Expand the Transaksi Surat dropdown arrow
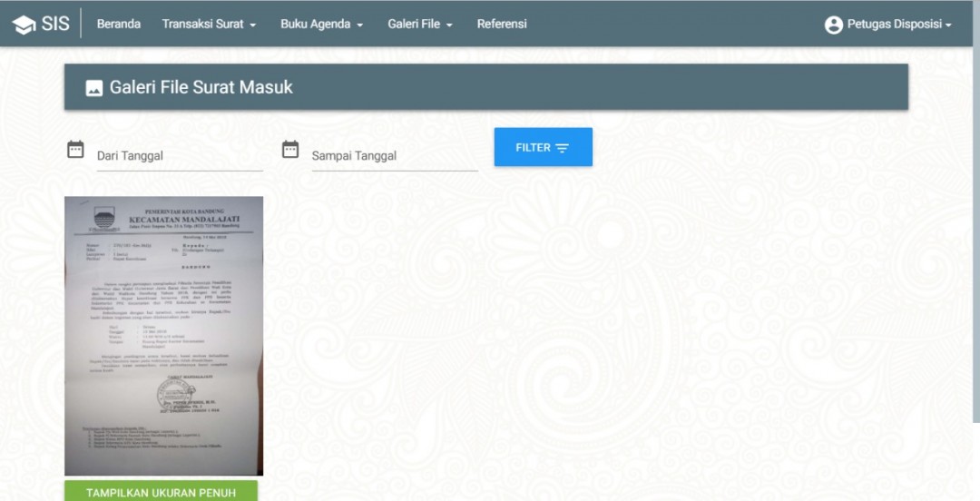The height and width of the screenshot is (501, 980). [253, 25]
